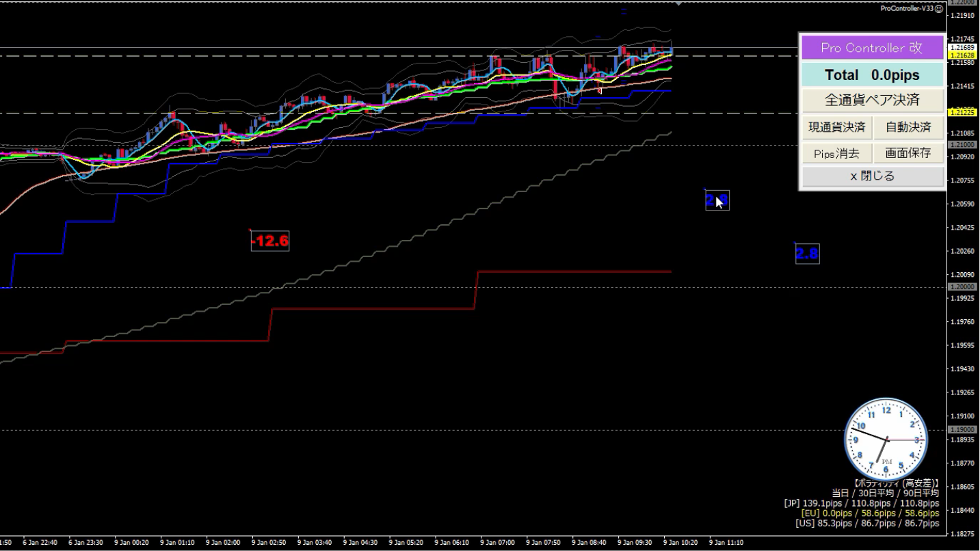Click the 9 Jan 07:00 time label
This screenshot has width=980, height=551.
497,543
